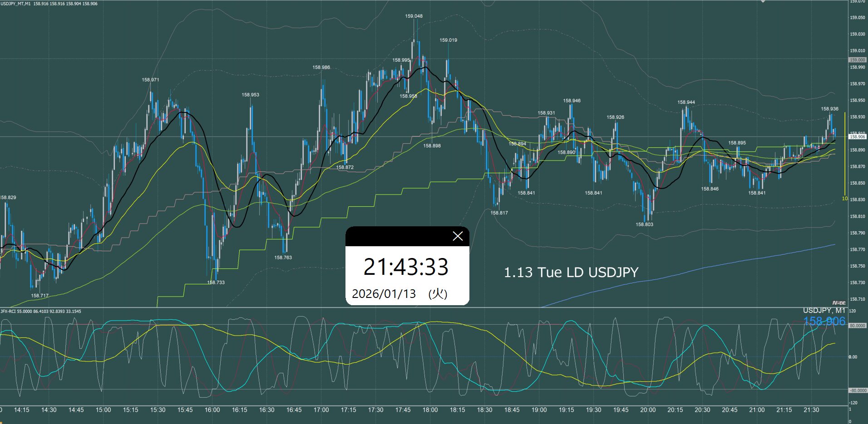Click the JFX-RCI indicator label
Viewport: 868px width, 424px height.
[x=9, y=312]
